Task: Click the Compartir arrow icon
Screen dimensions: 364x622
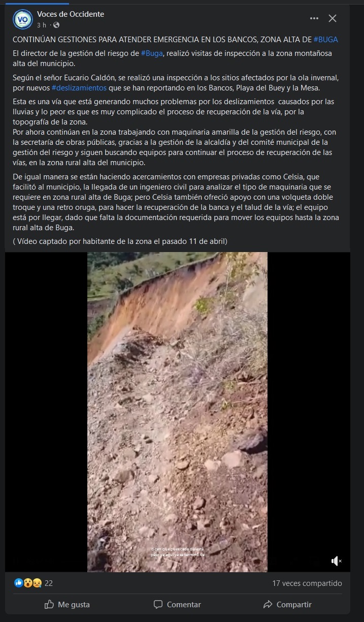Action: (x=268, y=604)
